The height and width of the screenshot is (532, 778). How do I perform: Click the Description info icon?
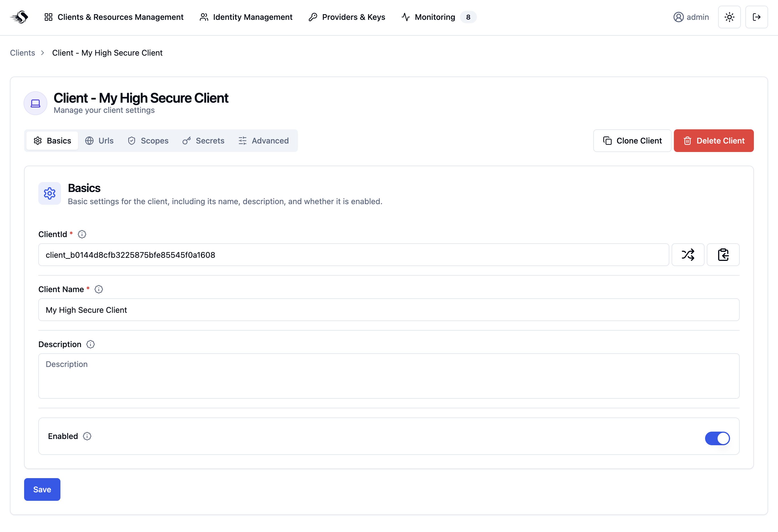tap(91, 344)
